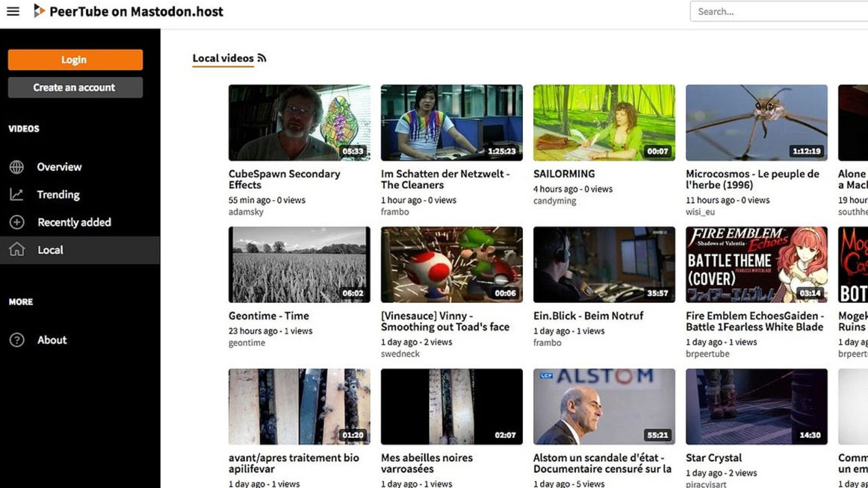Open Ein.Blick Beim Notruf thumbnail
The width and height of the screenshot is (868, 488).
point(604,265)
